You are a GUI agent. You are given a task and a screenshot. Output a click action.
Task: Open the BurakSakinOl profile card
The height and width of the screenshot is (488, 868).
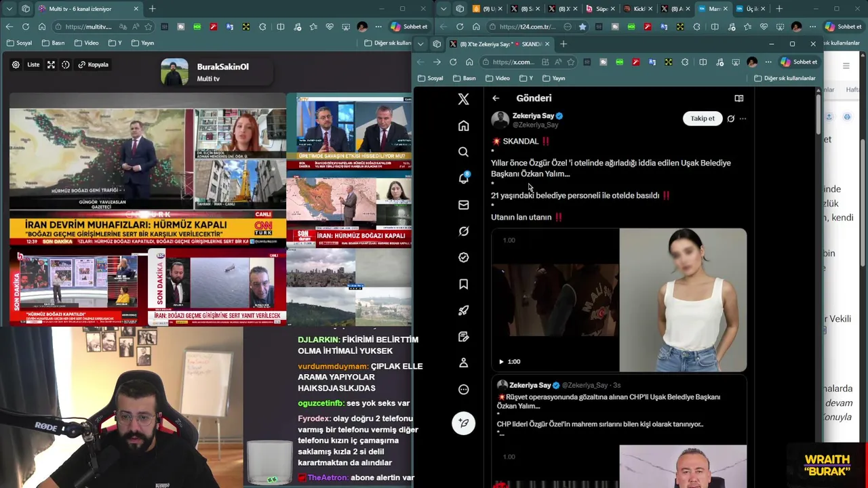click(x=216, y=72)
